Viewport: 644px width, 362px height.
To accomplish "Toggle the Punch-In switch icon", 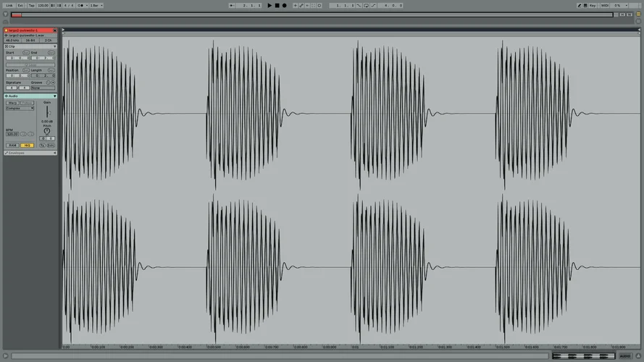I will point(359,6).
